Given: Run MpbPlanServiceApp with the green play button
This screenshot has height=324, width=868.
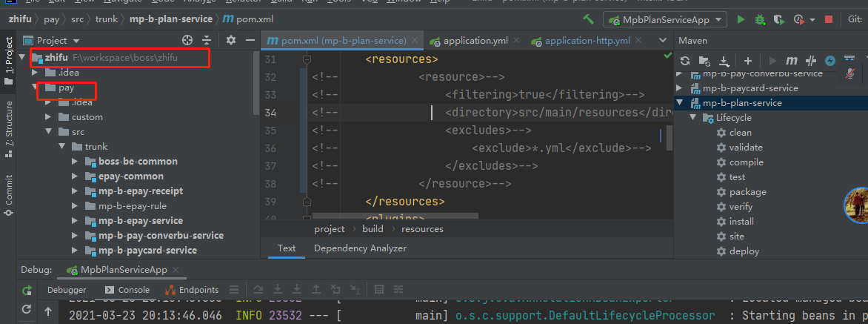Looking at the screenshot, I should (x=741, y=19).
